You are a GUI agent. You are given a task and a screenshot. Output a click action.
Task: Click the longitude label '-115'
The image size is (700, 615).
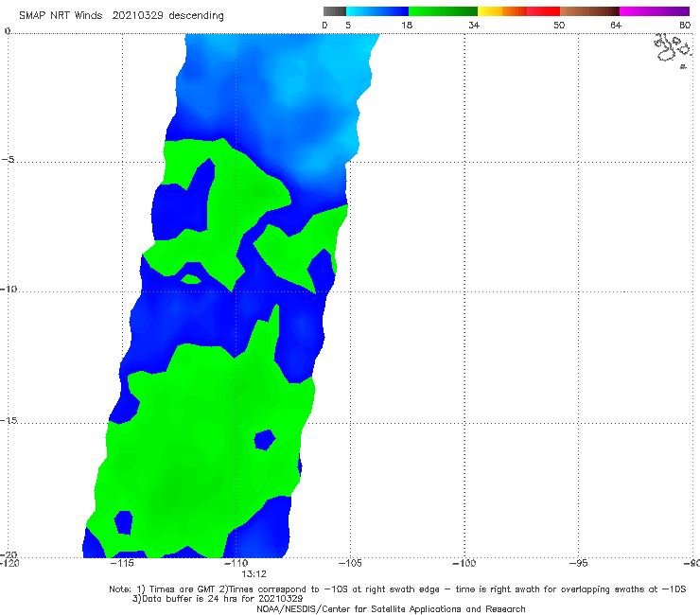coord(122,563)
